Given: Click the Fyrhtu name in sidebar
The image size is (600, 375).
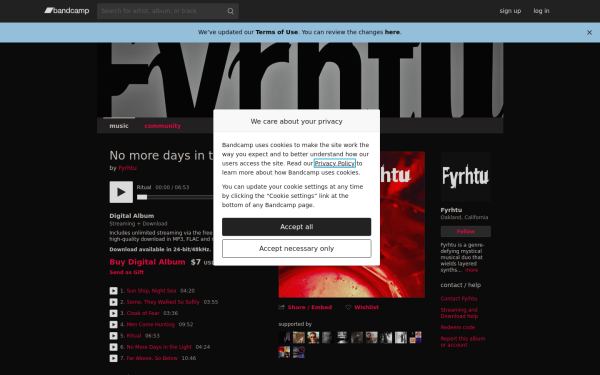Looking at the screenshot, I should click(x=451, y=210).
